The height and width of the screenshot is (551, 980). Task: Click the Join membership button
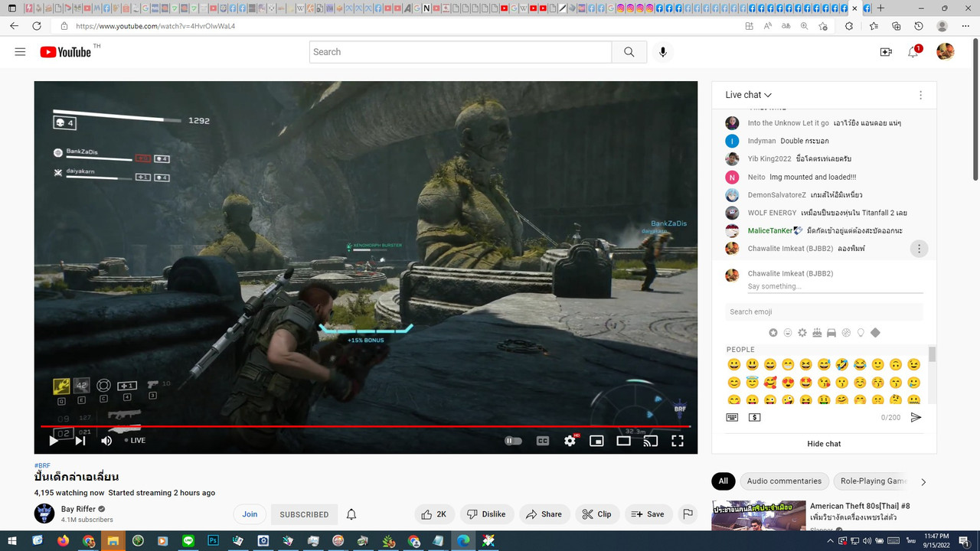(x=250, y=514)
